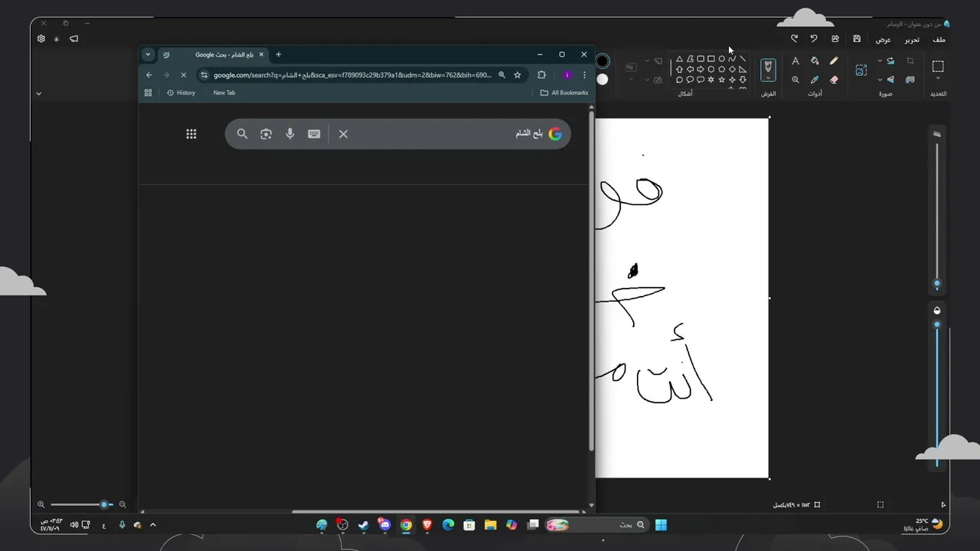Open the History bookmark
Viewport: 980px width, 551px height.
point(181,93)
